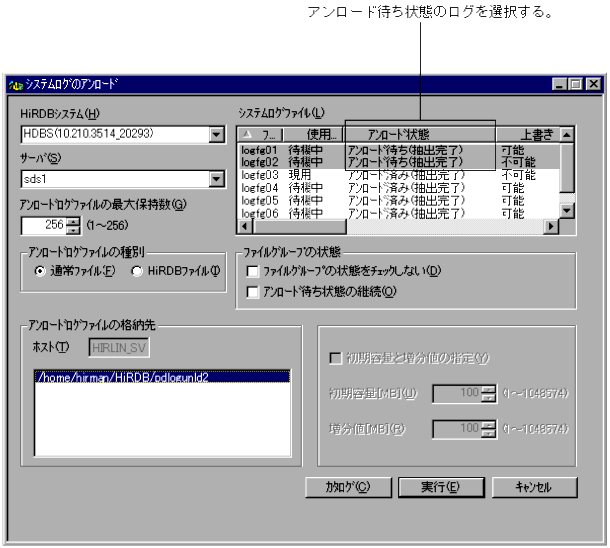
Task: Increase max unload log file count spinner
Action: 73,222
